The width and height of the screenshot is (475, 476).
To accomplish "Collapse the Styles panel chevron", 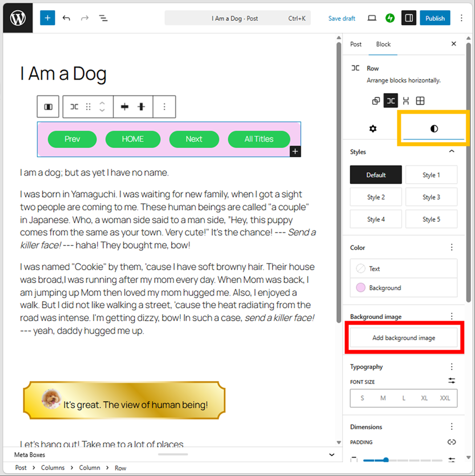I will (452, 151).
